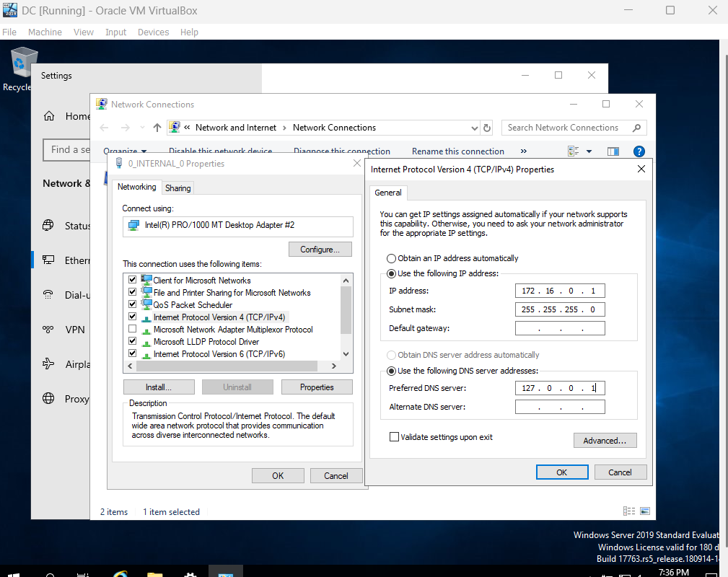Click the horizontal scrollbar right arrow
This screenshot has width=728, height=577.
click(x=334, y=366)
